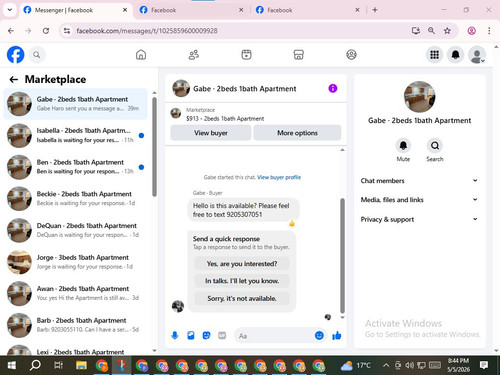
Task: Open the emoji picker smiley
Action: pos(319,335)
